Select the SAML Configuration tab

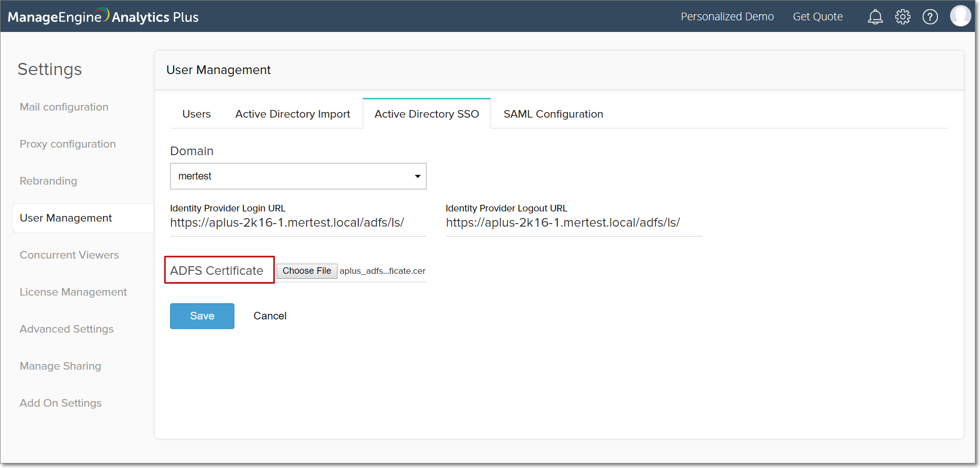pyautogui.click(x=553, y=114)
